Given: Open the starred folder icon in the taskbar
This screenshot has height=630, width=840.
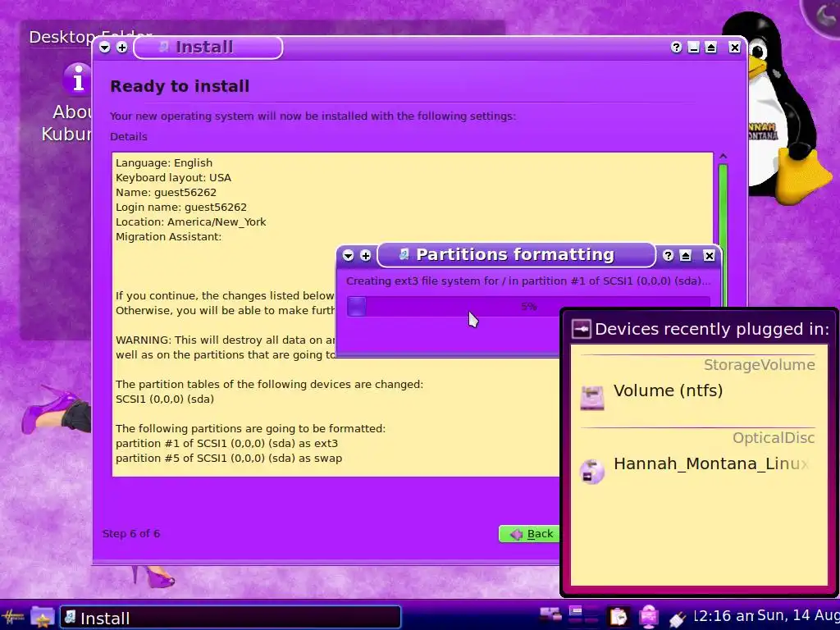Looking at the screenshot, I should point(42,617).
